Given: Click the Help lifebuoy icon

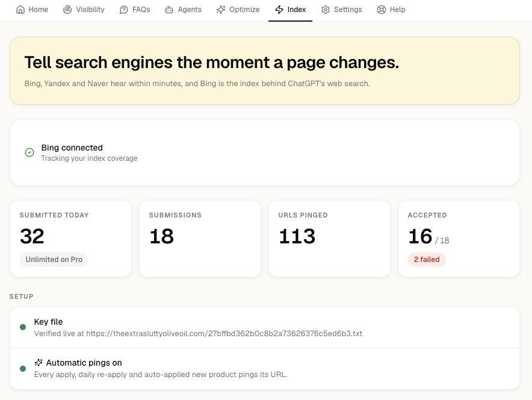Looking at the screenshot, I should pyautogui.click(x=382, y=10).
